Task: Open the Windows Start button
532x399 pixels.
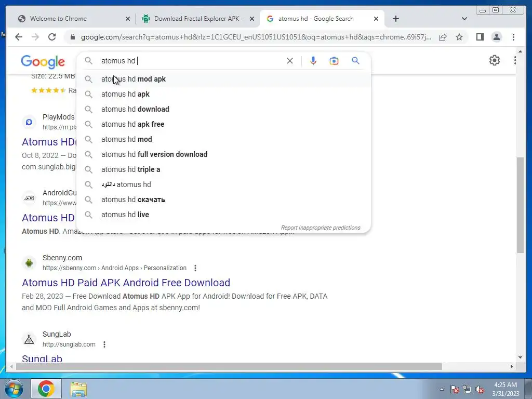Action: pos(14,389)
